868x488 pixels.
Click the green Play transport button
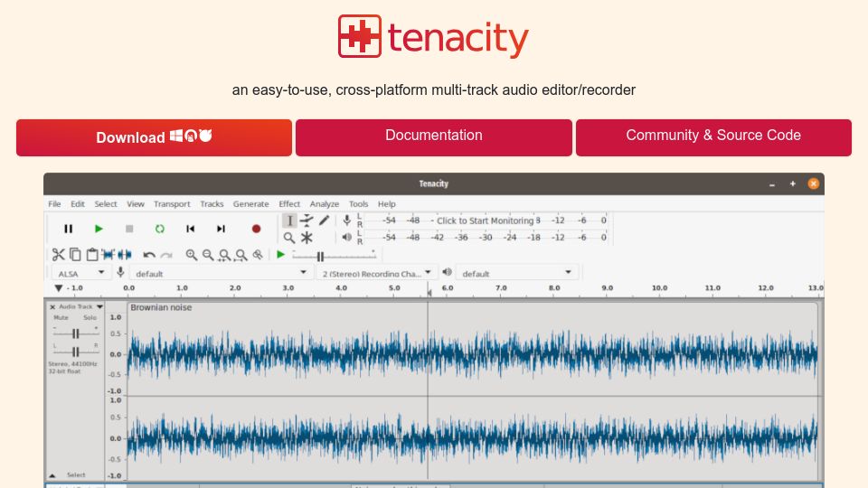[x=99, y=229]
